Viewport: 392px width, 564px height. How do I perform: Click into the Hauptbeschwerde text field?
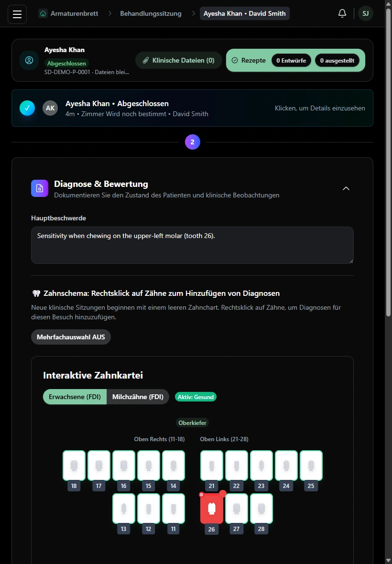(192, 245)
